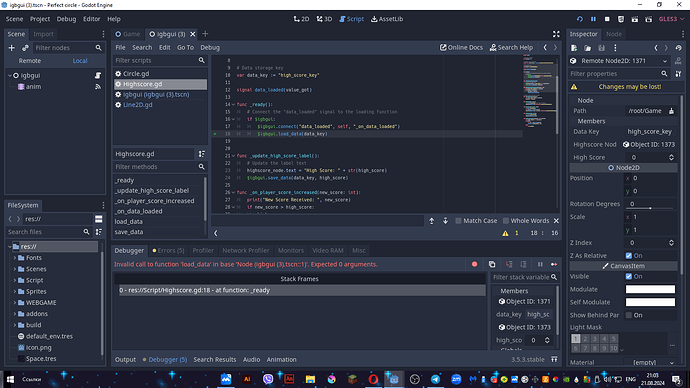Viewport: 690px width, 388px height.
Task: Open the Animation bottom panel
Action: tap(282, 359)
